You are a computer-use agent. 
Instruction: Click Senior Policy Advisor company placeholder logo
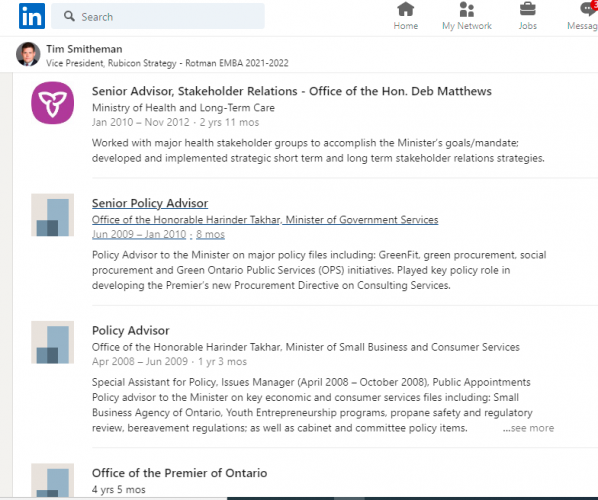[53, 215]
